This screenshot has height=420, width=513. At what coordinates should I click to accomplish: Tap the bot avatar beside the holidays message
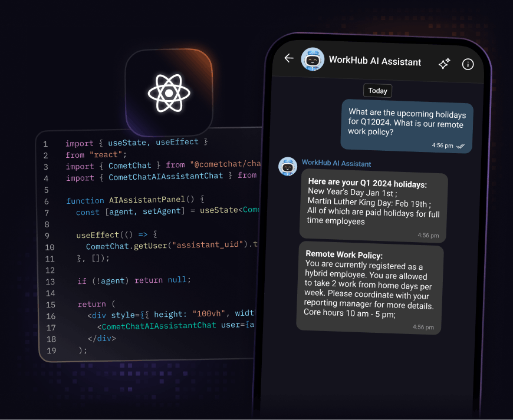pos(288,167)
